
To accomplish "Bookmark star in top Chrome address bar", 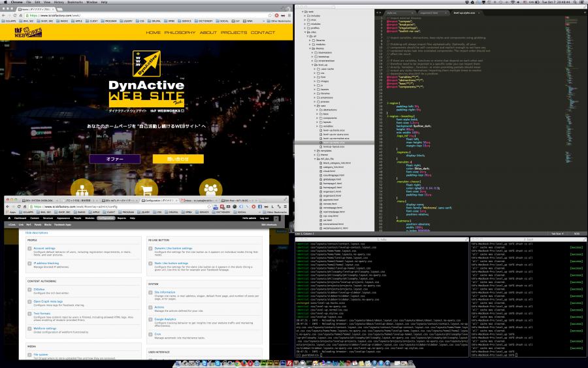I will 270,16.
